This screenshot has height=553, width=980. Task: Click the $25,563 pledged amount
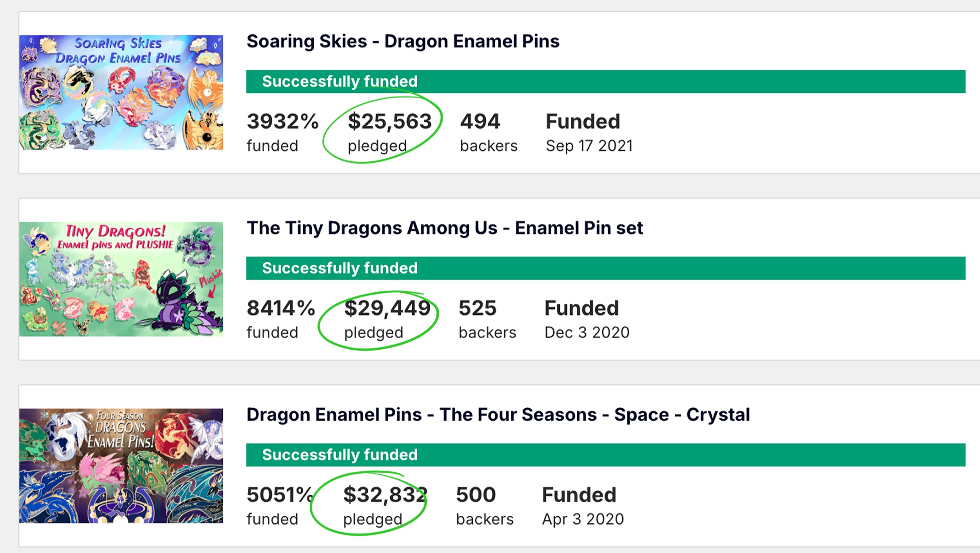click(x=389, y=122)
